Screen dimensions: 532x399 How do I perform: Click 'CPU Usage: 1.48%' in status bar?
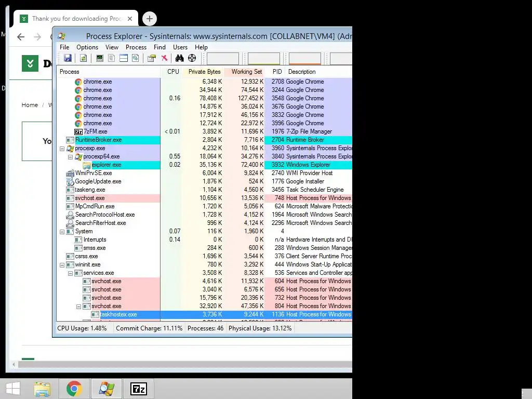(x=82, y=328)
